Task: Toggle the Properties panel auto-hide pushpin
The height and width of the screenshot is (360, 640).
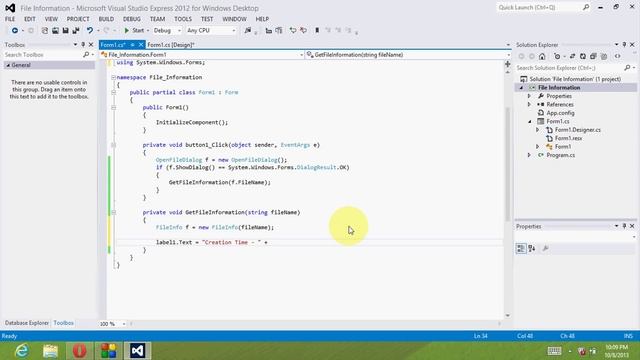Action: 624,226
